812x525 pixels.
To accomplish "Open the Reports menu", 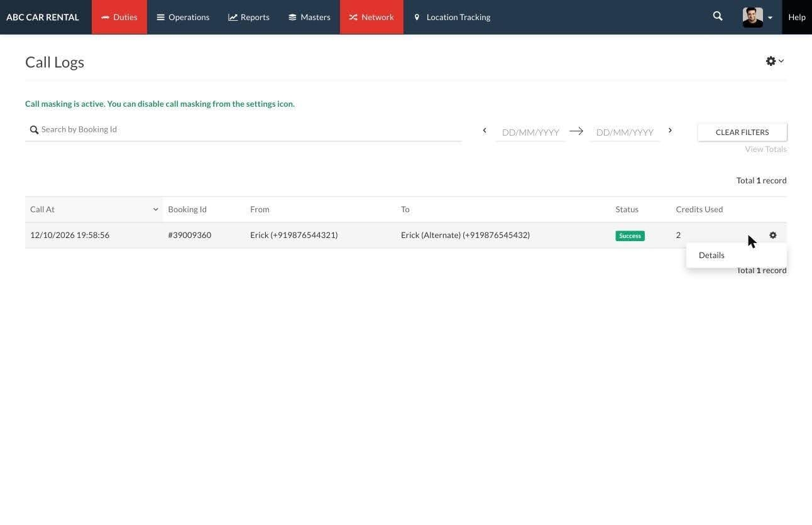I will click(249, 17).
